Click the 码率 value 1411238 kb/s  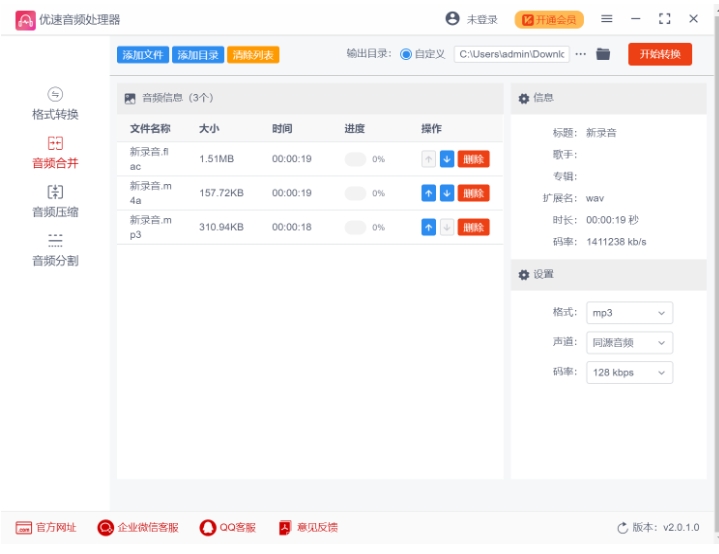(616, 242)
